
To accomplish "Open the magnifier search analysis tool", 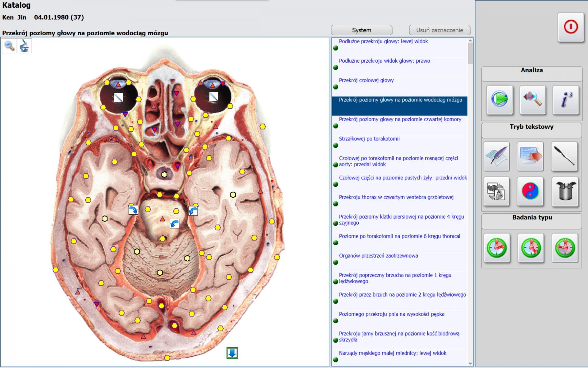I will (532, 100).
